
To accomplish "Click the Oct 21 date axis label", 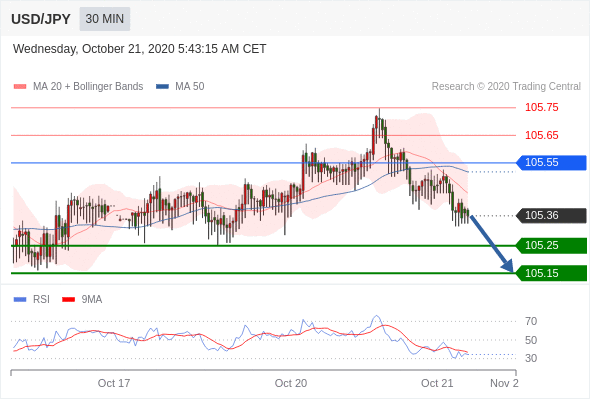I will (x=437, y=383).
